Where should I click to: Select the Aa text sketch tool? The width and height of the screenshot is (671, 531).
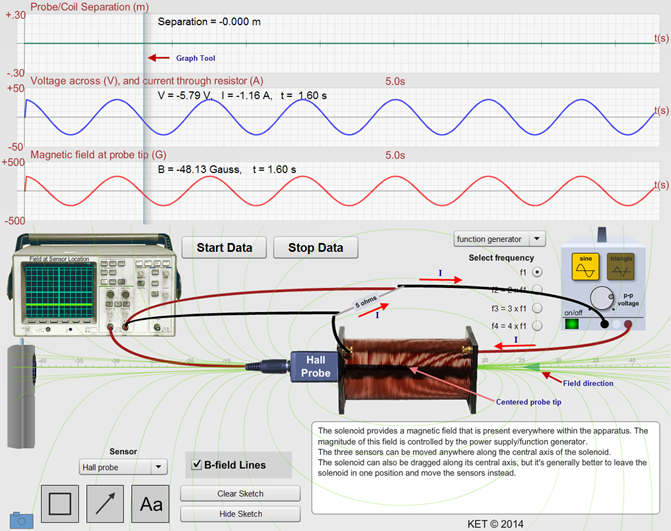click(x=151, y=503)
